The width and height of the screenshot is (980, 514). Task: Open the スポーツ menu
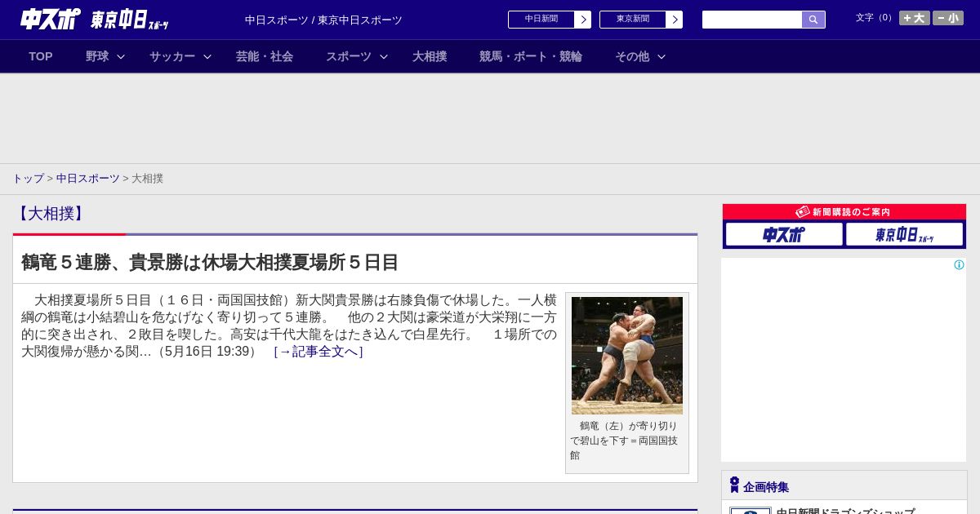click(349, 56)
